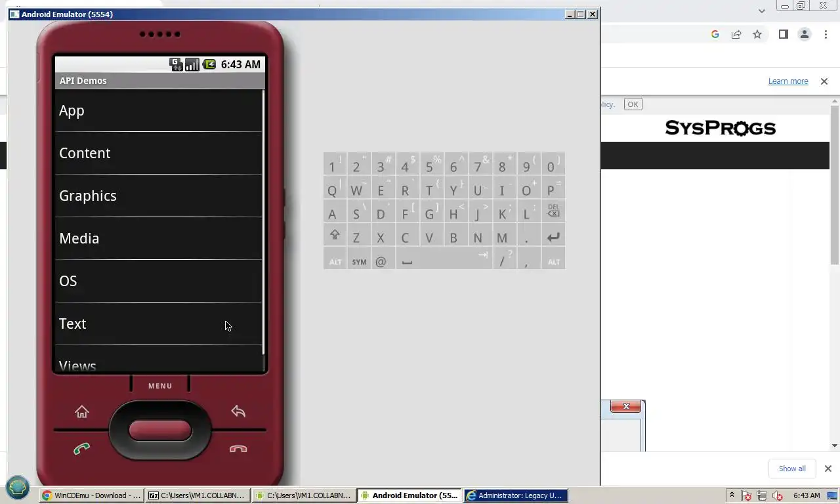Tap the red End Call button
The image size is (840, 504).
pos(238,449)
